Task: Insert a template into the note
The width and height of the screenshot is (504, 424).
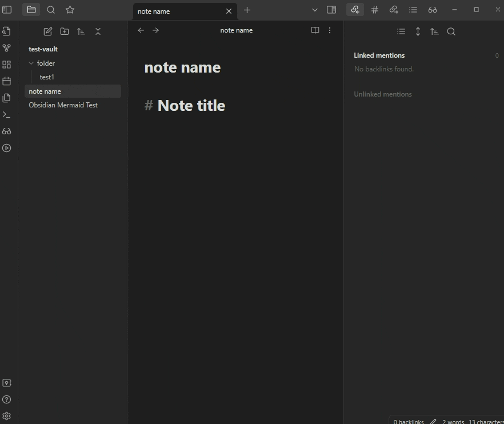Action: pos(7,97)
